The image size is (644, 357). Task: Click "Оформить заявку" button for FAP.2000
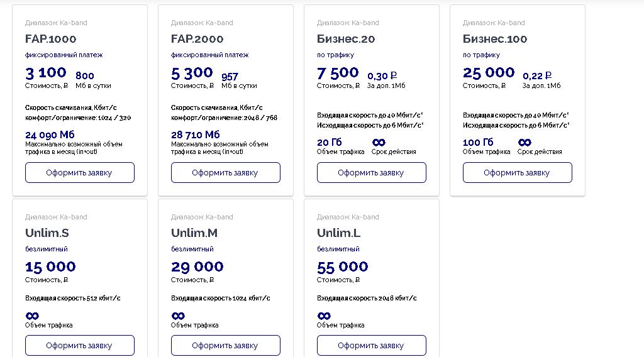tap(225, 173)
